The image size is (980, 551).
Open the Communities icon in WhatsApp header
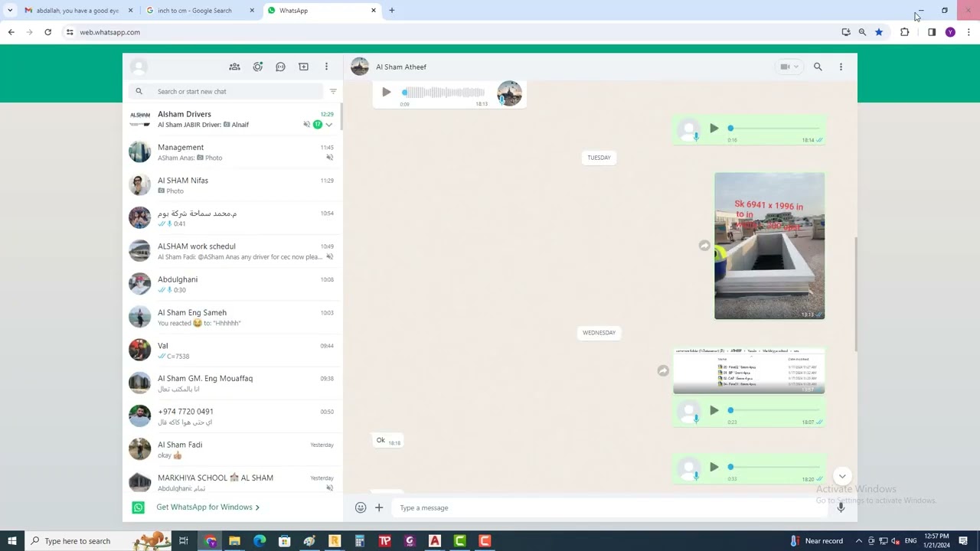pyautogui.click(x=234, y=67)
